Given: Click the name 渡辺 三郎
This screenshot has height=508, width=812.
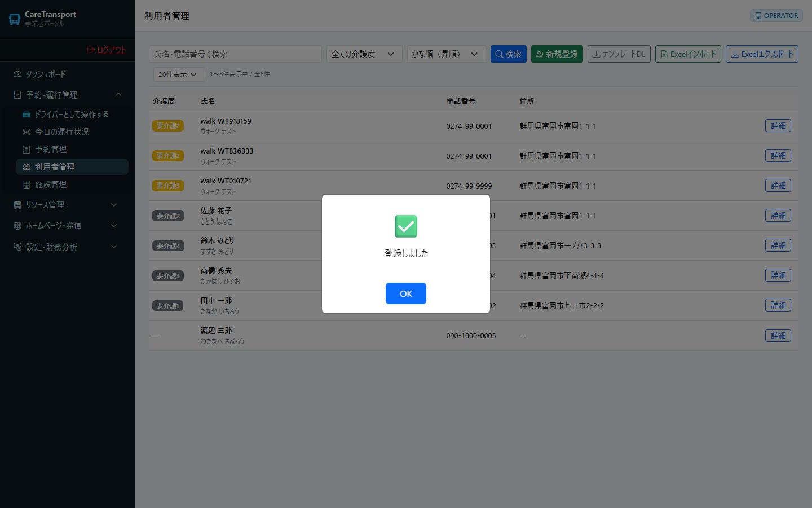Looking at the screenshot, I should pos(216,330).
